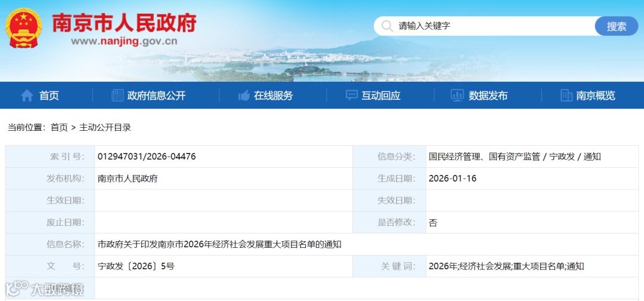Click the building icon beside 南京概览

(x=566, y=96)
